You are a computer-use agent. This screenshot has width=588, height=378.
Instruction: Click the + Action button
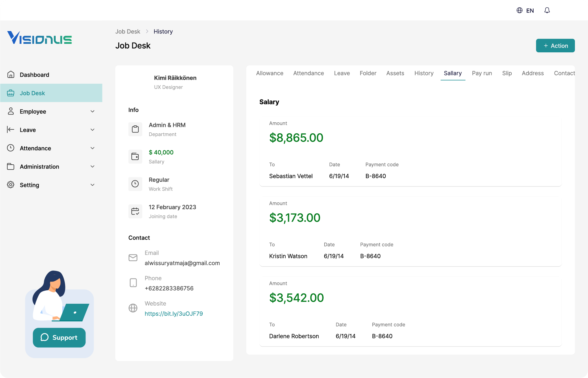click(555, 45)
